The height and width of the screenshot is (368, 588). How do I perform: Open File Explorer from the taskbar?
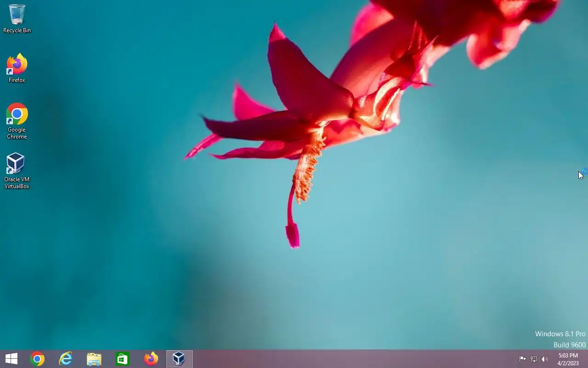94,359
